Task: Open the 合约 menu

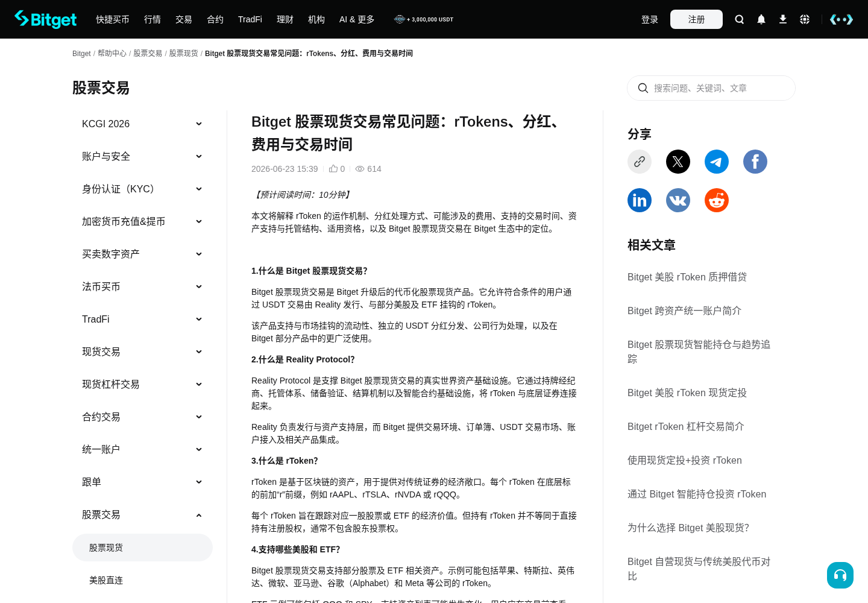Action: click(x=215, y=19)
